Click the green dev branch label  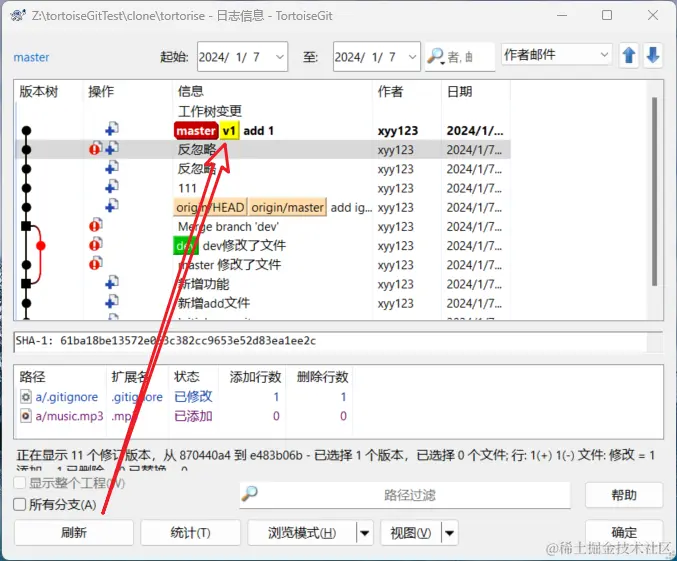(x=186, y=246)
